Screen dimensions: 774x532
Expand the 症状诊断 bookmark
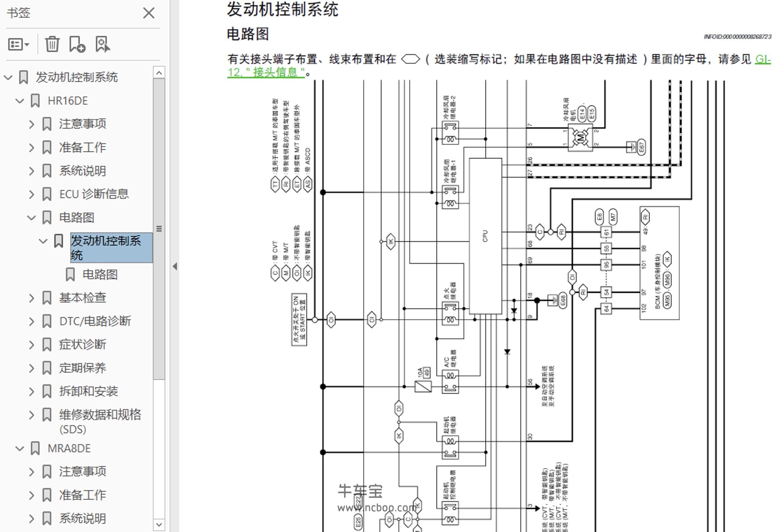point(31,345)
